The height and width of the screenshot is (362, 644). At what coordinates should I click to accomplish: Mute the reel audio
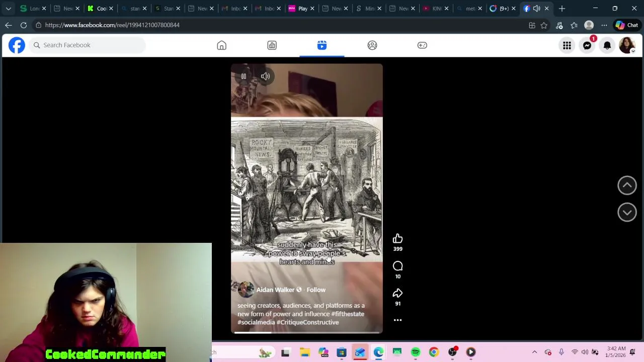(265, 76)
